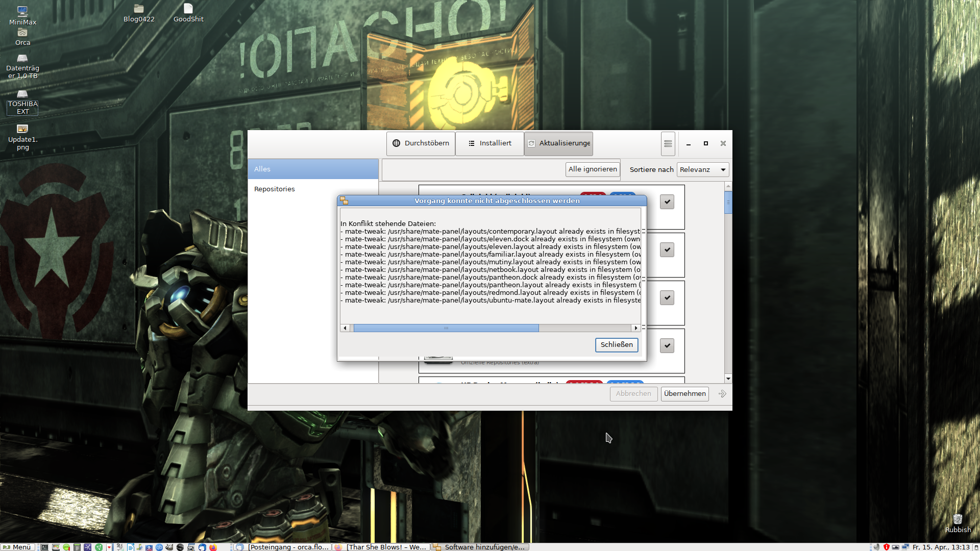This screenshot has width=980, height=551.
Task: Click the contemporary.layout conflict line
Action: pyautogui.click(x=491, y=232)
